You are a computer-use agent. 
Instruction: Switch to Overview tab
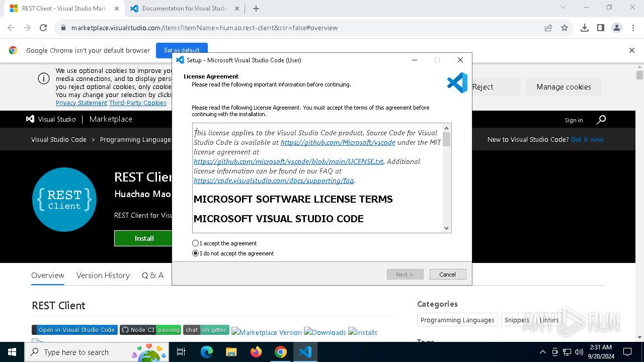pyautogui.click(x=48, y=276)
